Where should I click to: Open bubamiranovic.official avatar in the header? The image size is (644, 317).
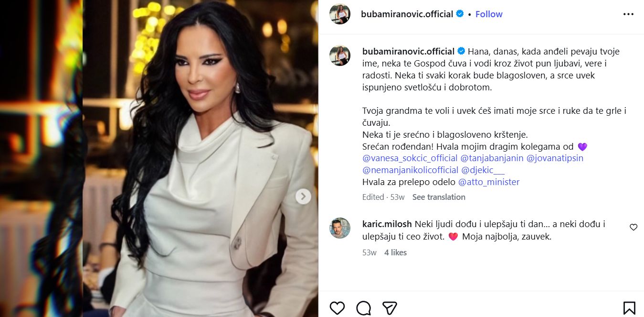click(x=340, y=14)
